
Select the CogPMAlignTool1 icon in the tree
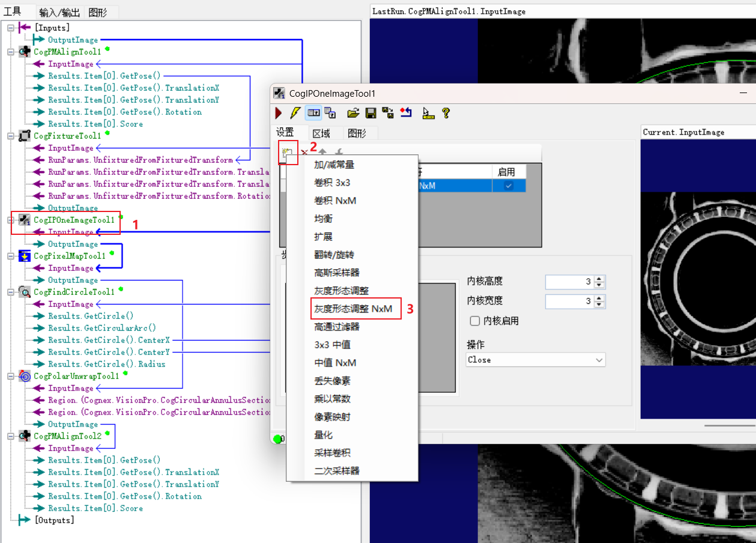[25, 52]
